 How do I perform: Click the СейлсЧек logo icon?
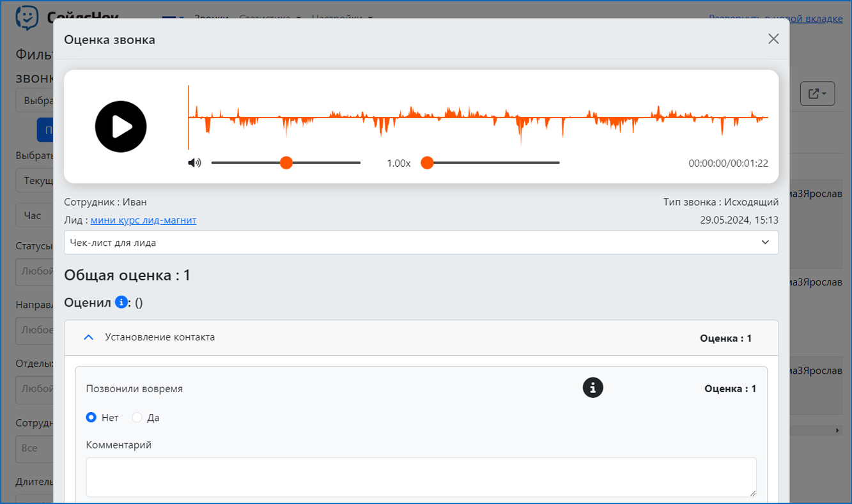pos(27,17)
